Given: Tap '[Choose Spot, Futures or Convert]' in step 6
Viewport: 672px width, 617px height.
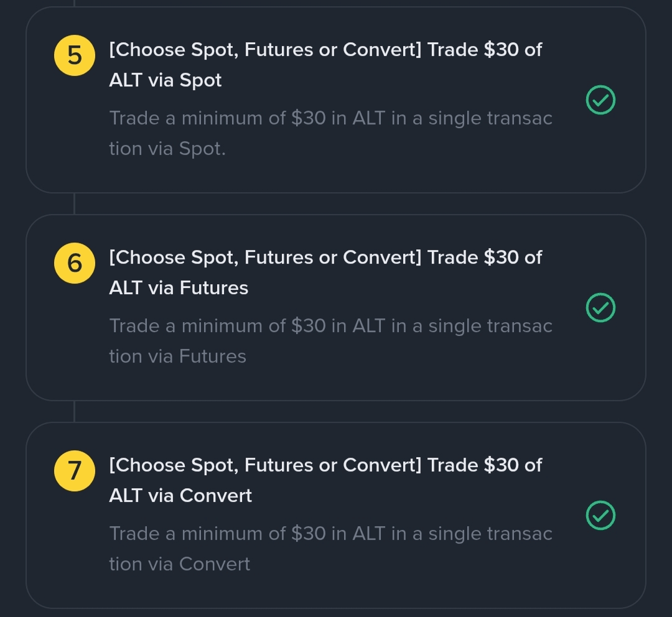Looking at the screenshot, I should click(265, 257).
